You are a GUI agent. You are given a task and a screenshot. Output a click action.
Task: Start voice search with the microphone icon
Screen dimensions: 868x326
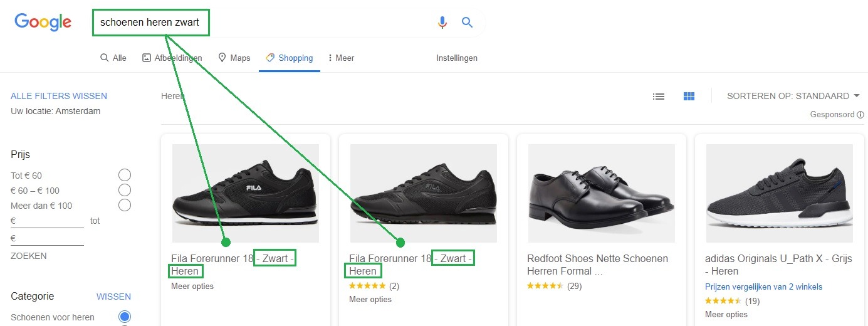(442, 23)
